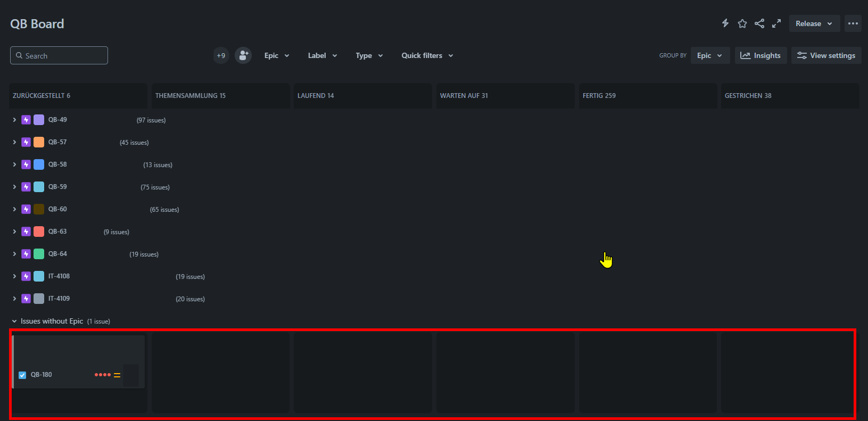This screenshot has height=421, width=868.
Task: Click the purple color swatch of QB-49
Action: point(39,120)
